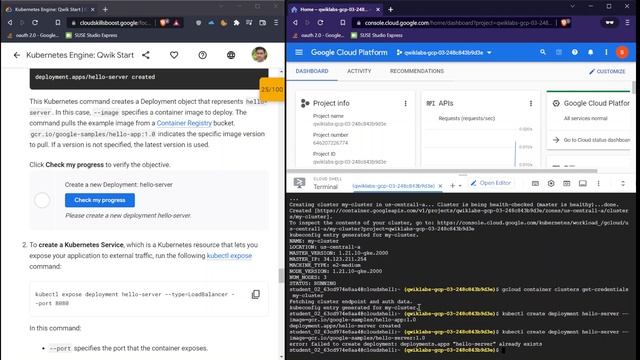Open Brave shield in left browser
This screenshot has height=360, width=640.
pyautogui.click(x=164, y=23)
